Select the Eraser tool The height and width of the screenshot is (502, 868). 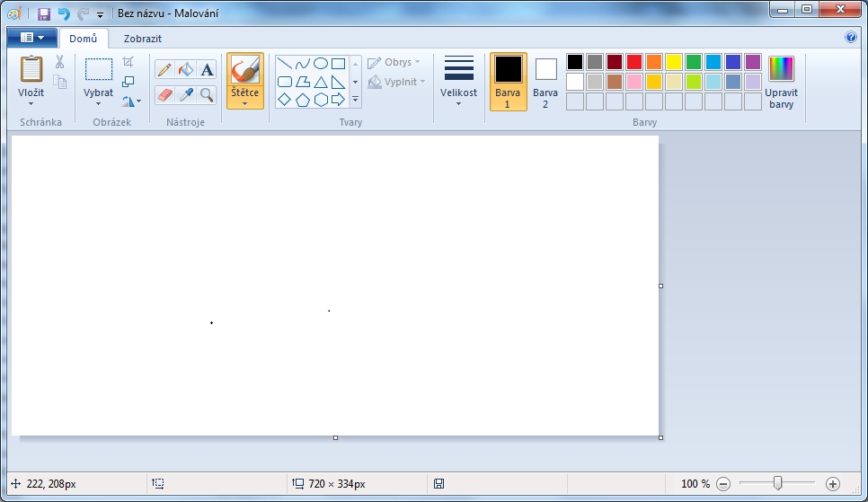tap(164, 94)
